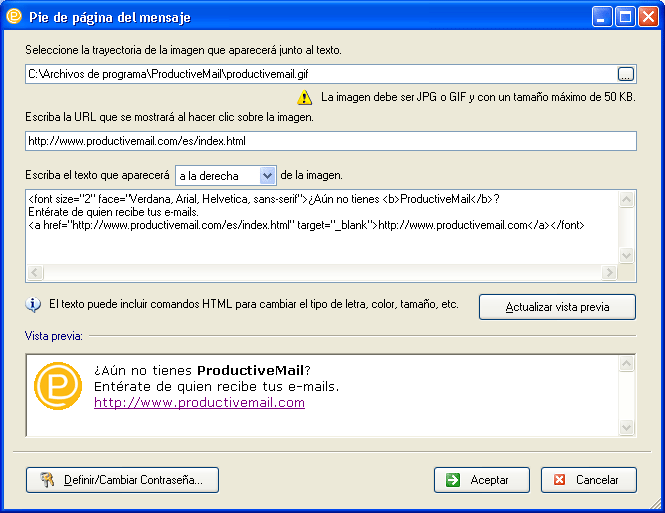Click the red X icon on Cancelar
Screen dimensions: 665x513
(x=559, y=480)
